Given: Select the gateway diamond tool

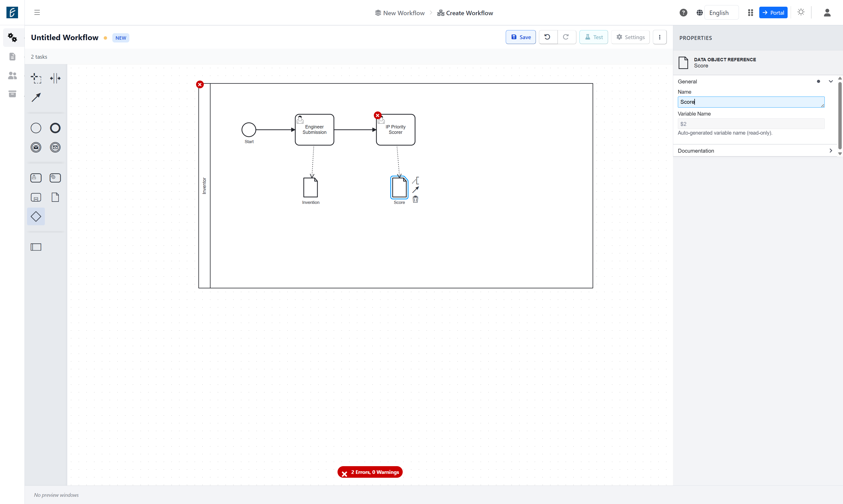Looking at the screenshot, I should 36,216.
